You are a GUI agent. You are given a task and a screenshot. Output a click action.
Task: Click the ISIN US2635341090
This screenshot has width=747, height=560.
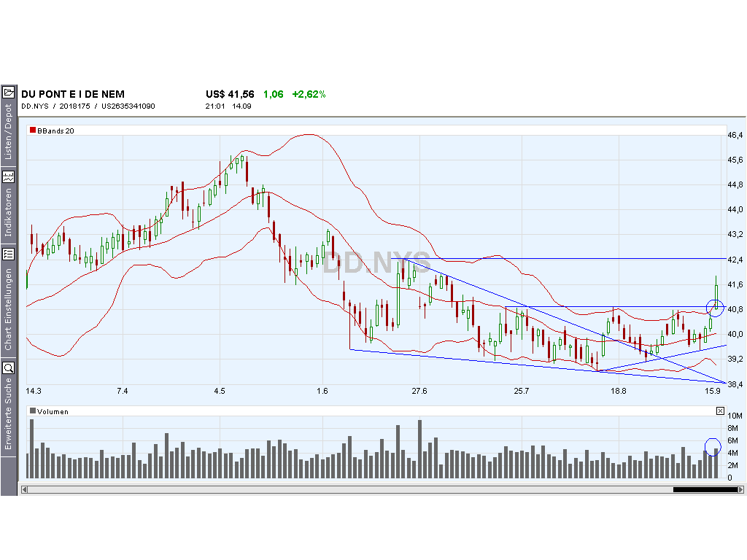pos(128,106)
